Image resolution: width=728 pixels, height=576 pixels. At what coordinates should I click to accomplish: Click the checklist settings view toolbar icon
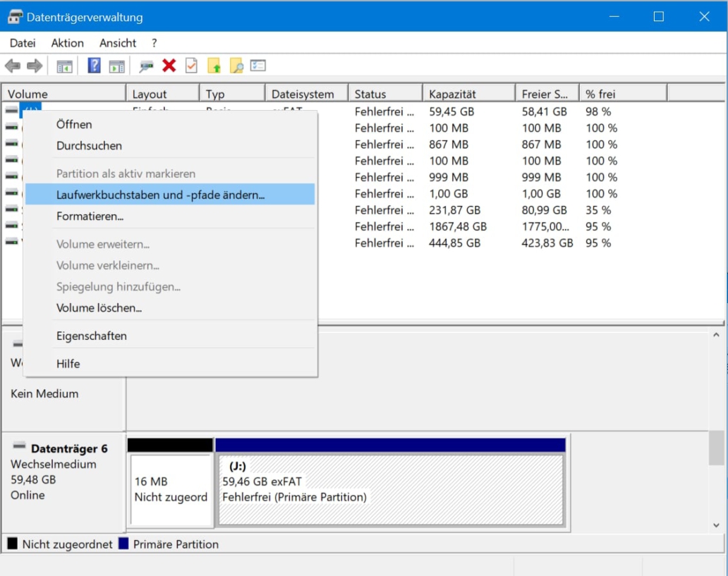(x=258, y=66)
